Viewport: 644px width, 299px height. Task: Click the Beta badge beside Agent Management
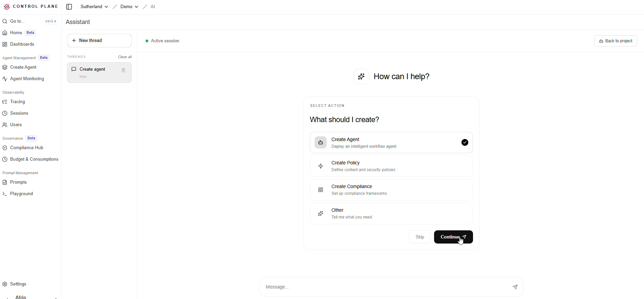[x=44, y=58]
